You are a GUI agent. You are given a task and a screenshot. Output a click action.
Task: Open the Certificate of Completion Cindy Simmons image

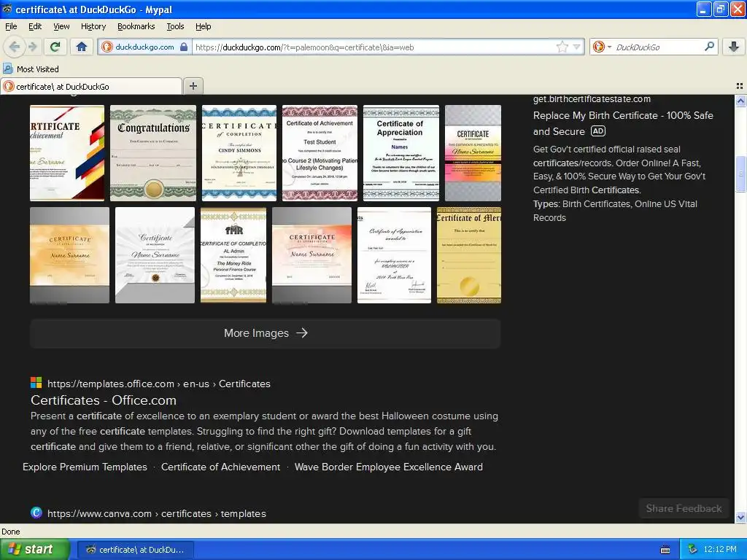(x=239, y=153)
